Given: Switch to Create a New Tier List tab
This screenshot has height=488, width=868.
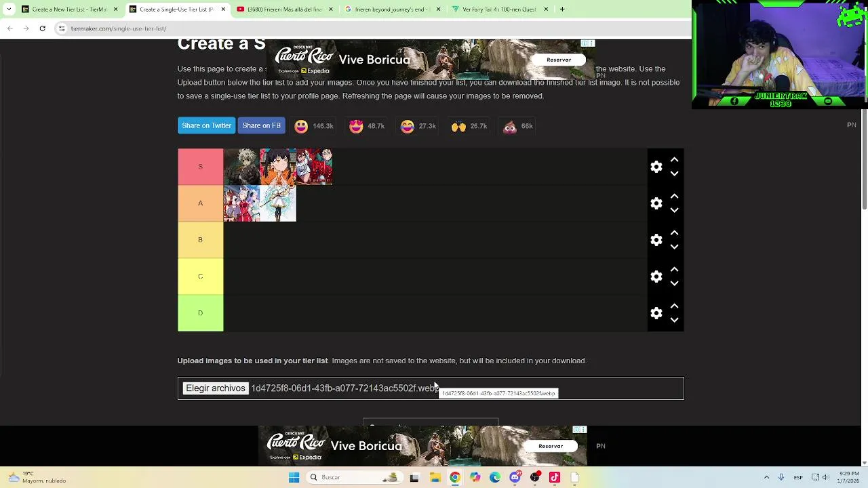Looking at the screenshot, I should [71, 9].
